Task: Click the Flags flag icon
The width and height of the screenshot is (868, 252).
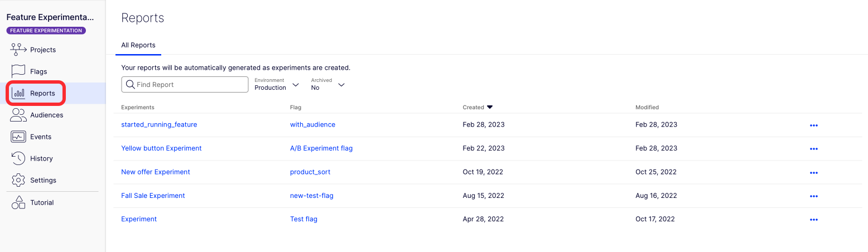Action: coord(18,71)
